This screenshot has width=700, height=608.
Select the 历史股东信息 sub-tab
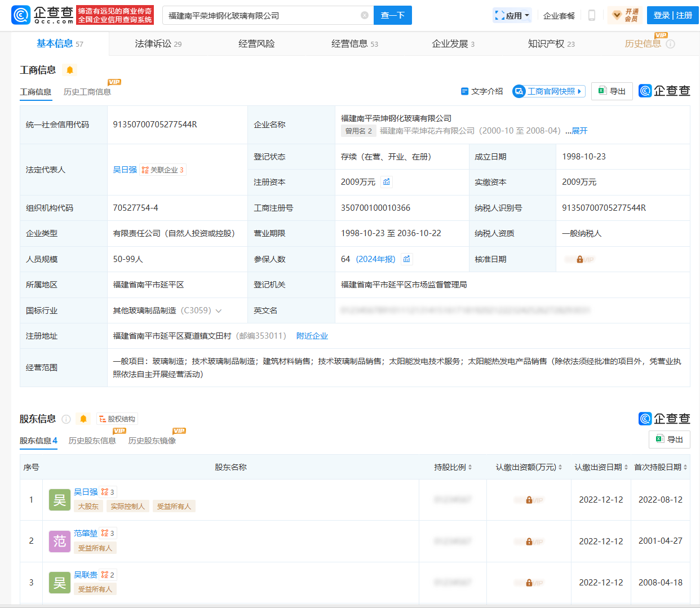[92, 441]
